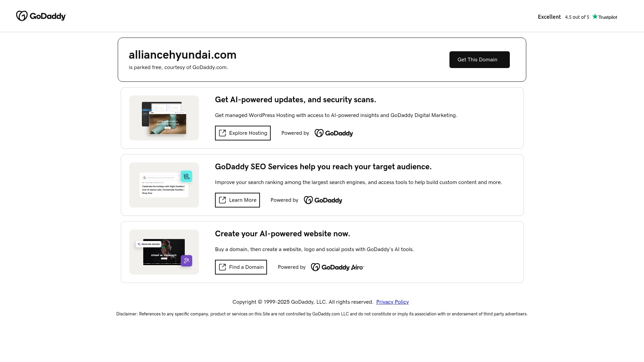This screenshot has width=644, height=362.
Task: Select the alliancehyundai.com domain heading
Action: pyautogui.click(x=182, y=55)
